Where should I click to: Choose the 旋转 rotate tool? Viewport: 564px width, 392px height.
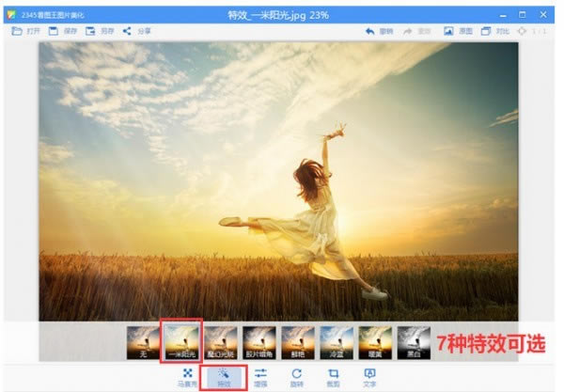(x=297, y=378)
